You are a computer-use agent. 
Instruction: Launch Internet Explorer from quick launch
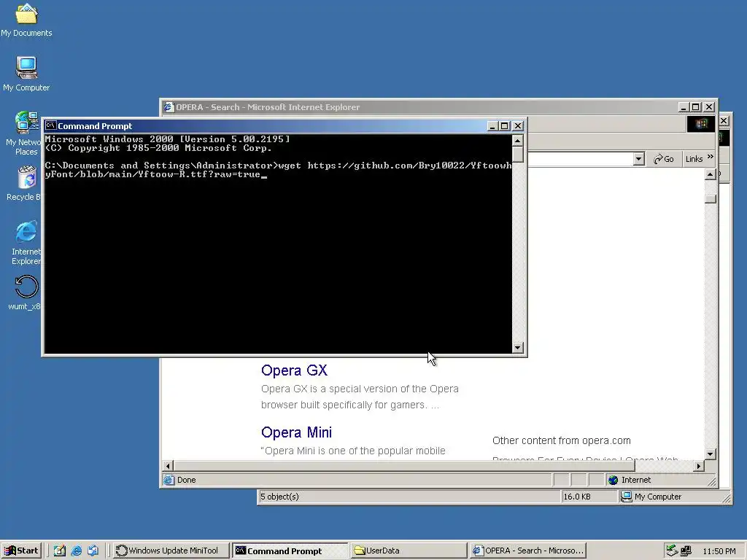coord(76,551)
